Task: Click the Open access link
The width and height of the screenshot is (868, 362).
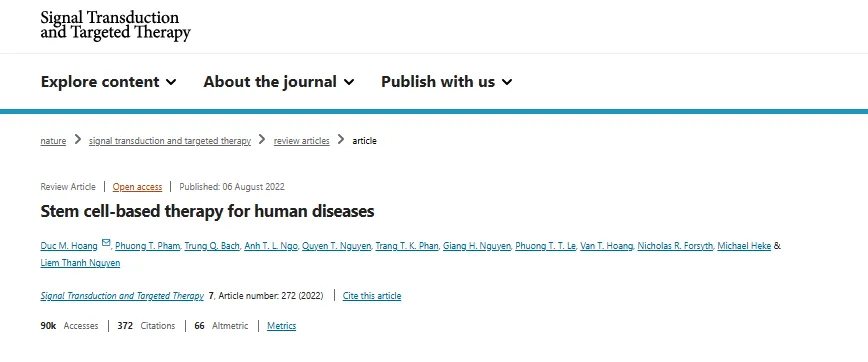Action: click(137, 187)
